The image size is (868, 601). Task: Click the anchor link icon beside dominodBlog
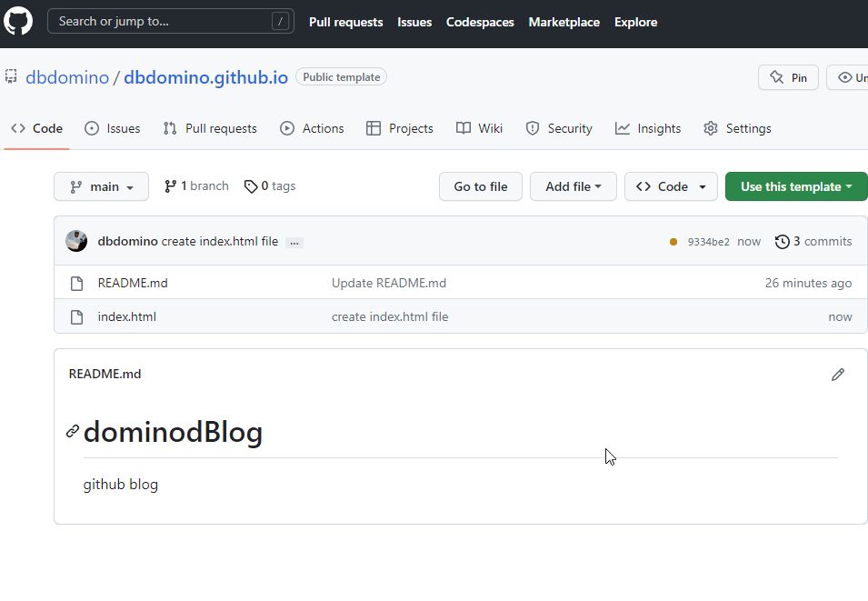(x=73, y=431)
